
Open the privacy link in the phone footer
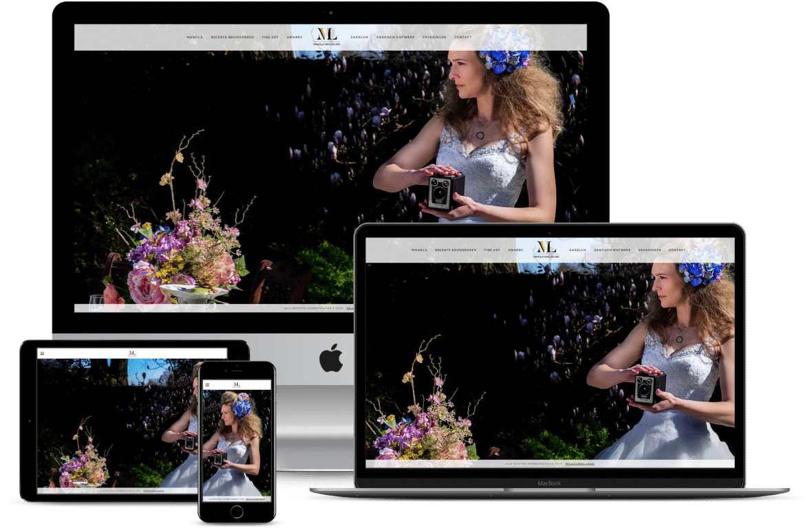click(255, 499)
